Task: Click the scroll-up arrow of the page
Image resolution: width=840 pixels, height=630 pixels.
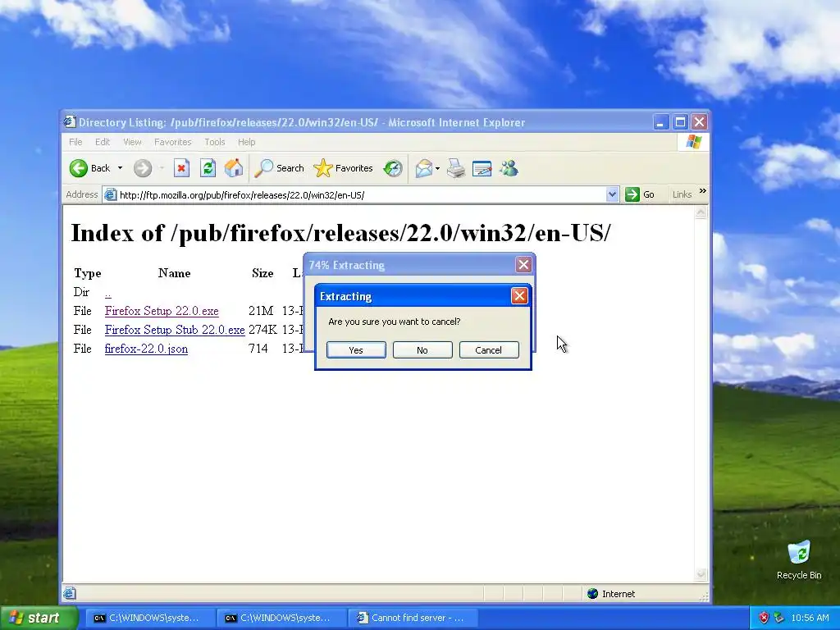Action: tap(701, 213)
